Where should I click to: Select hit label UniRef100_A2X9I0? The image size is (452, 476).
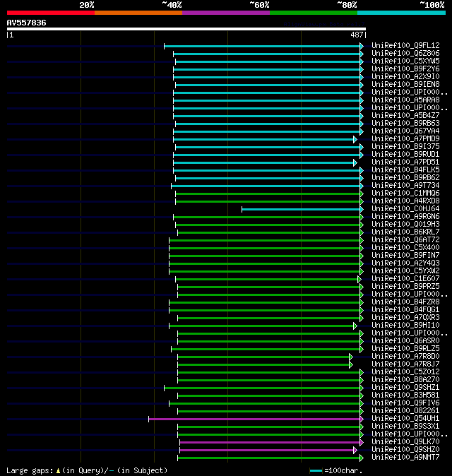coord(405,76)
